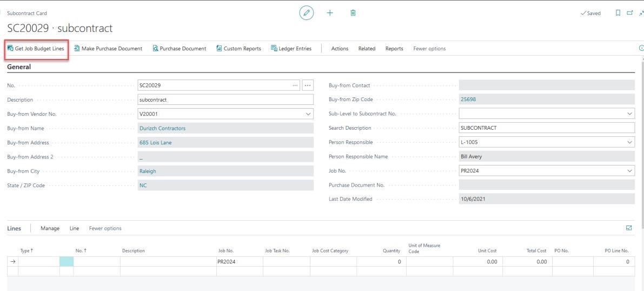Open the Actions menu
644x291 pixels.
tap(340, 49)
